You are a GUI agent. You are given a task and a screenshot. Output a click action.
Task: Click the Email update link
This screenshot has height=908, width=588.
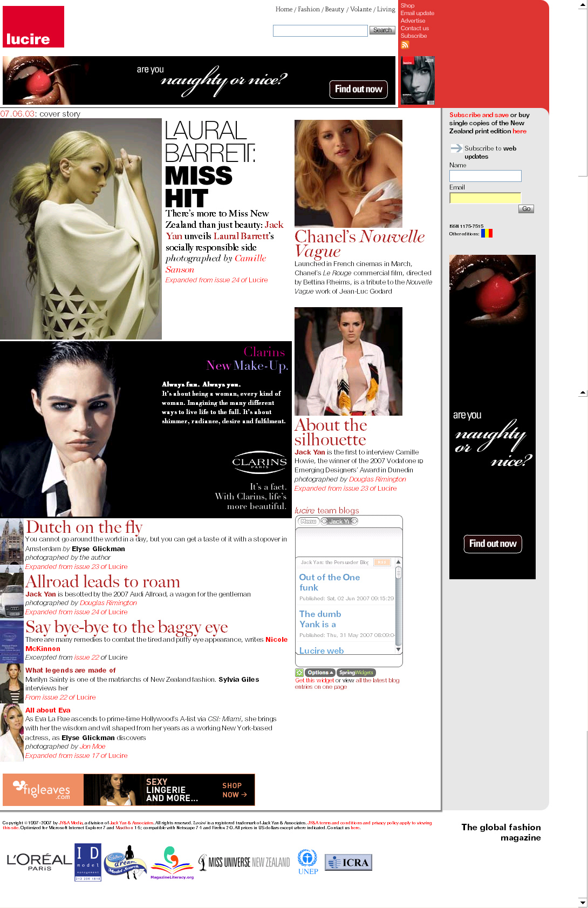click(417, 13)
